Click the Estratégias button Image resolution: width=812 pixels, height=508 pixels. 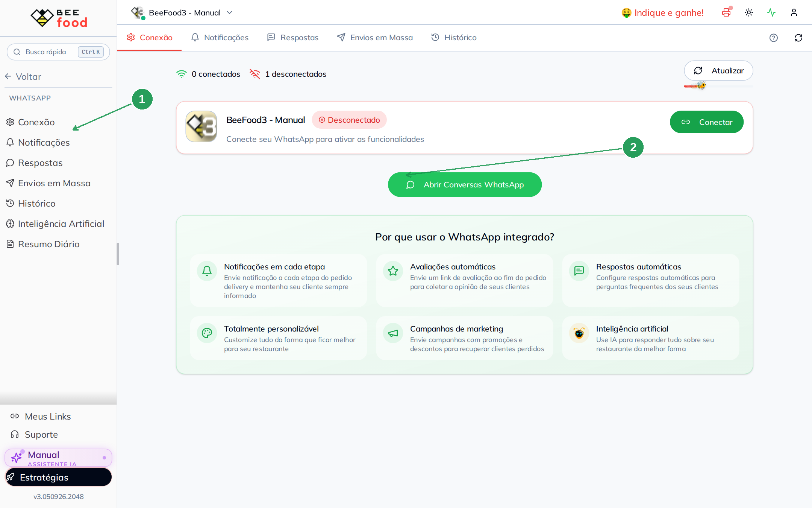pyautogui.click(x=58, y=477)
